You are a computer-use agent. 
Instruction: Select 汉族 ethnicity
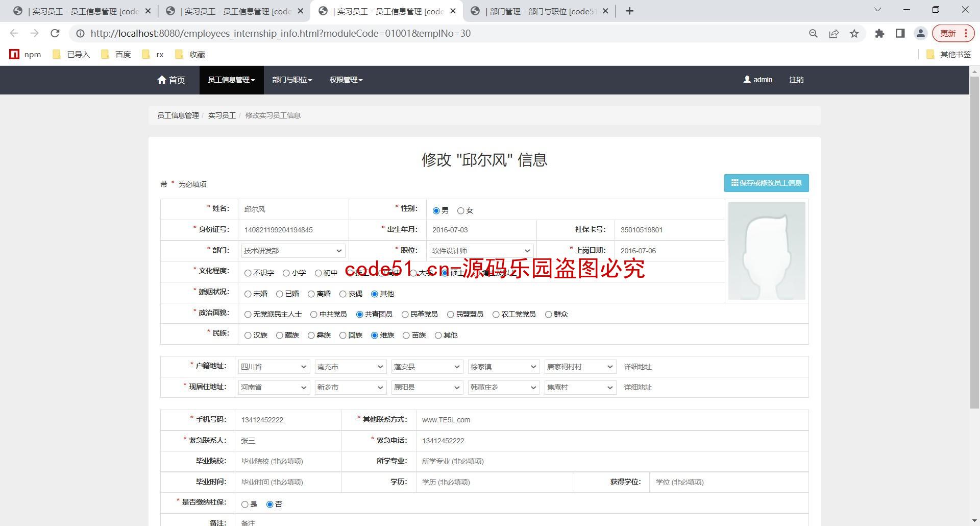[248, 335]
